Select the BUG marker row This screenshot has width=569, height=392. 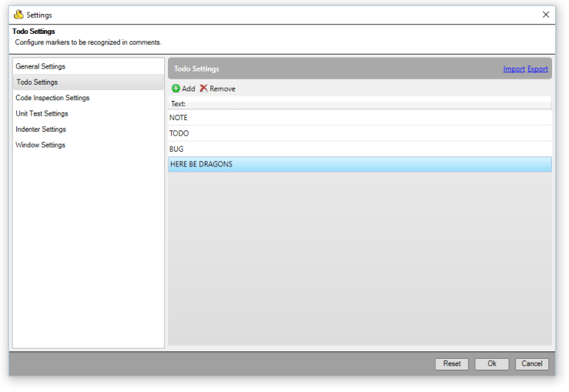[360, 149]
